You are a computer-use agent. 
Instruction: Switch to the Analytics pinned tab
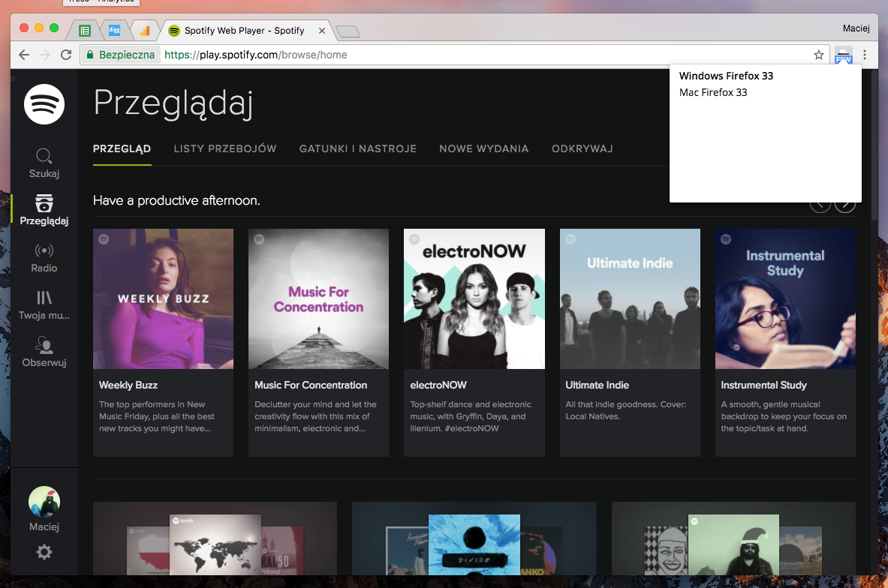(x=145, y=31)
